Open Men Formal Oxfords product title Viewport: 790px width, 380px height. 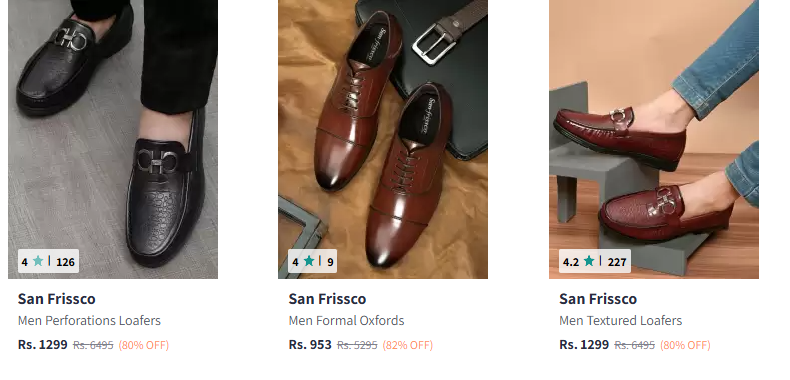click(x=346, y=321)
